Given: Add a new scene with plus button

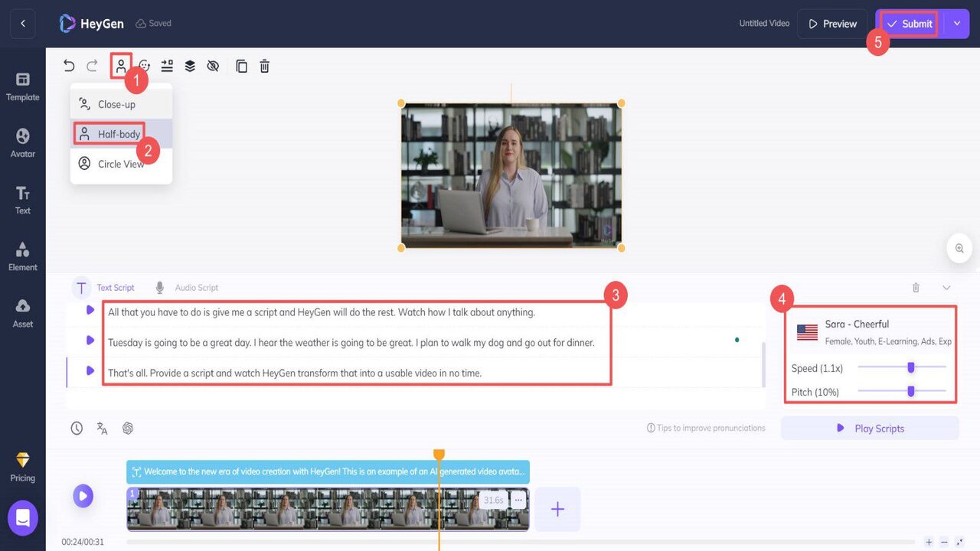Looking at the screenshot, I should coord(557,509).
